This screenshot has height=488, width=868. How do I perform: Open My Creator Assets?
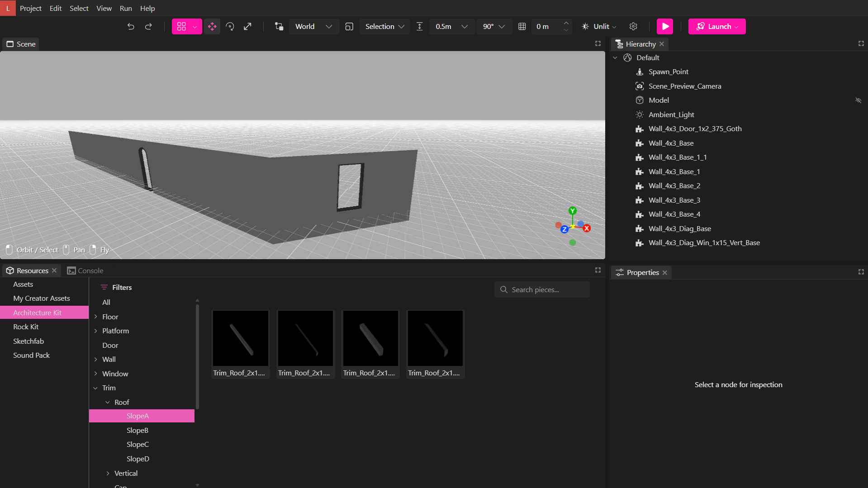click(42, 298)
